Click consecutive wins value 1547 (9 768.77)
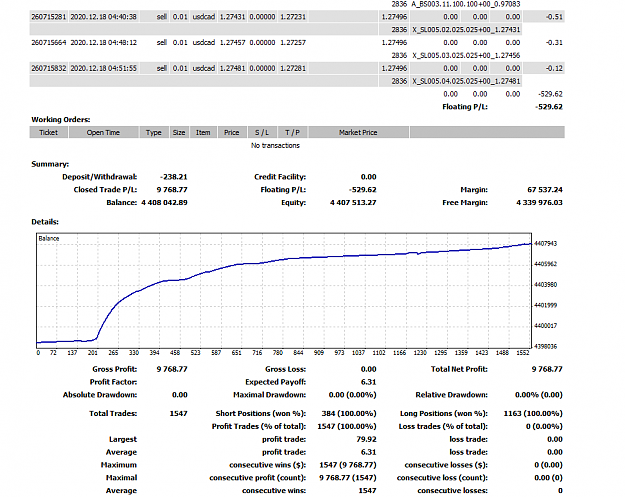Screen dimensions: 625x497 (x=348, y=465)
